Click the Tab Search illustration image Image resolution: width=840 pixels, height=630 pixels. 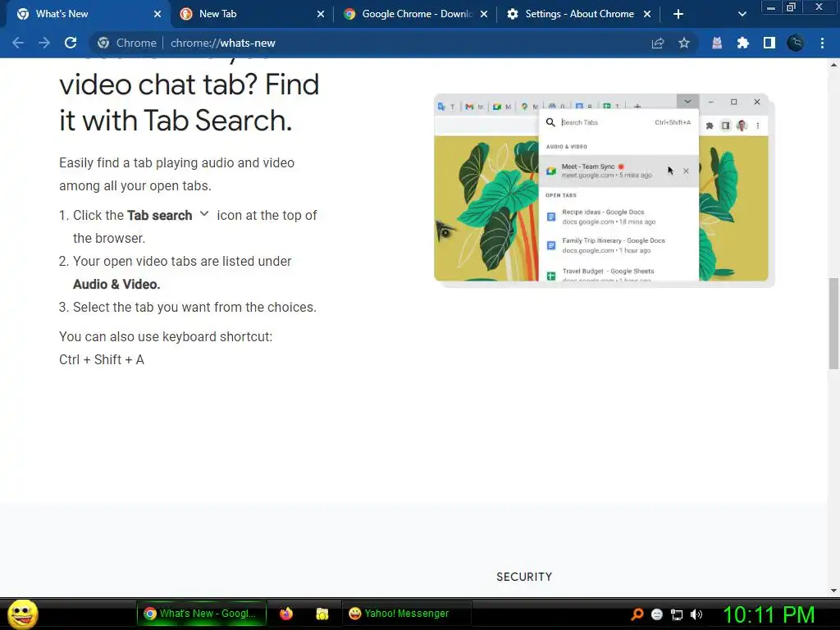coord(604,190)
